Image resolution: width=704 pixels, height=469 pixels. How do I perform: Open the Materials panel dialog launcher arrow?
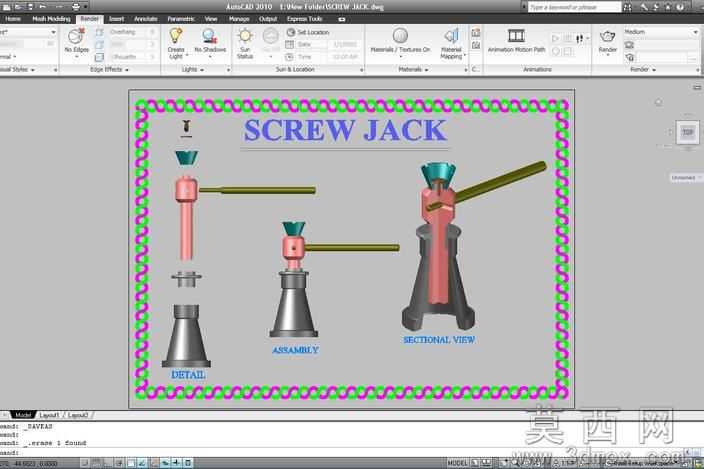[466, 70]
